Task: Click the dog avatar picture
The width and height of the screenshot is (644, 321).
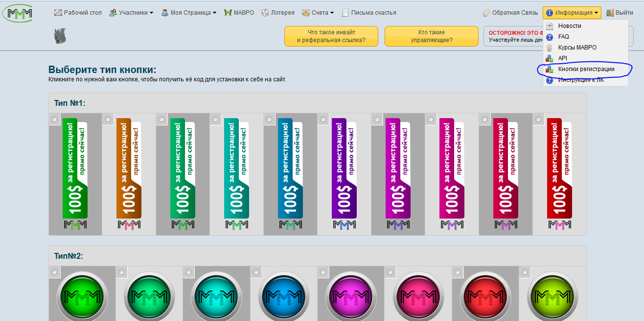Action: (59, 36)
